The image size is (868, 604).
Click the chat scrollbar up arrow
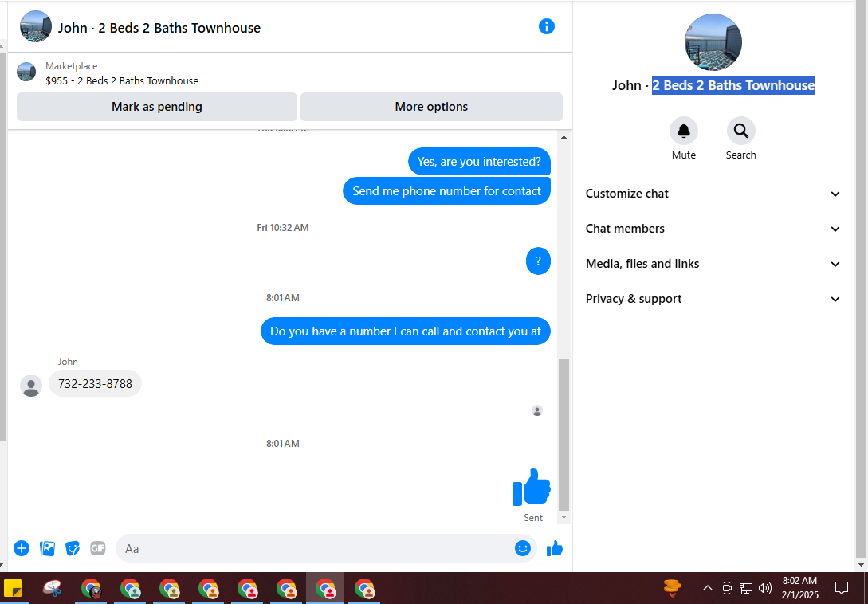[x=564, y=137]
